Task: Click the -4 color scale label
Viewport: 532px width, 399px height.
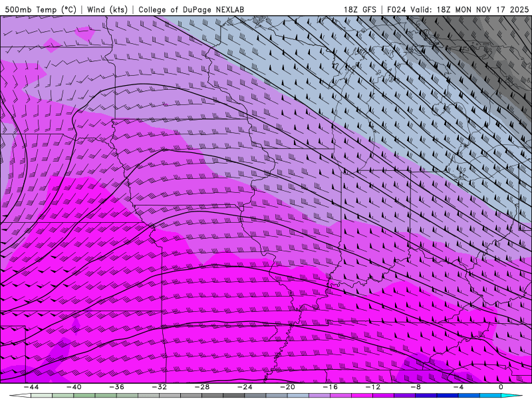Action: point(458,387)
